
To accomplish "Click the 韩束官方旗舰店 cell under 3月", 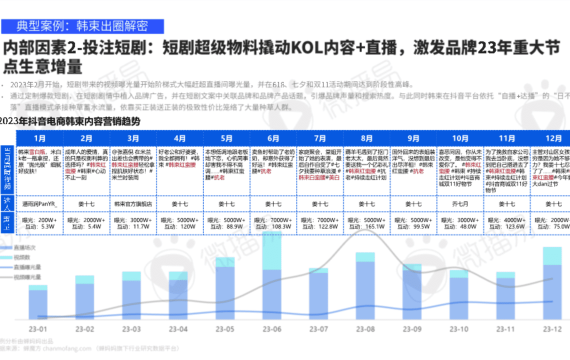I will coord(133,204).
